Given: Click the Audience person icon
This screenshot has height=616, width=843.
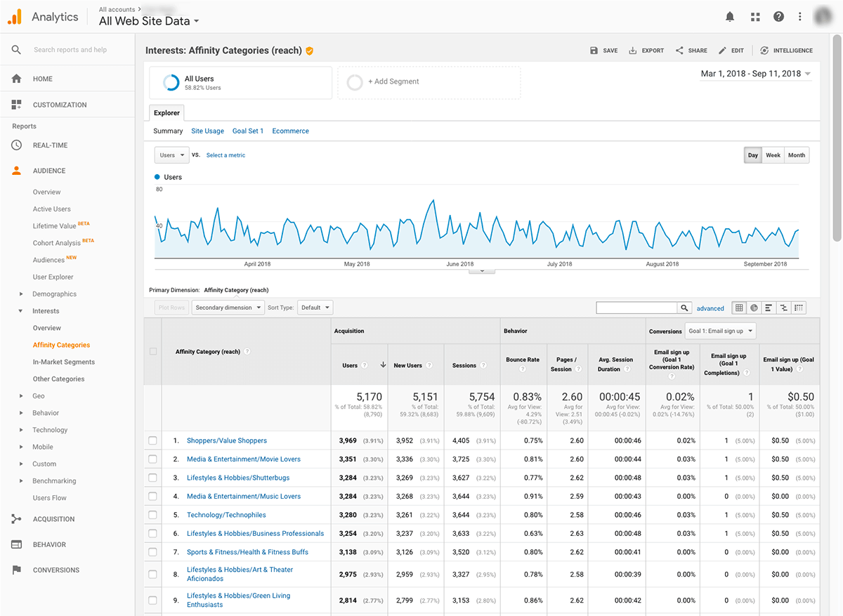Looking at the screenshot, I should pos(16,171).
